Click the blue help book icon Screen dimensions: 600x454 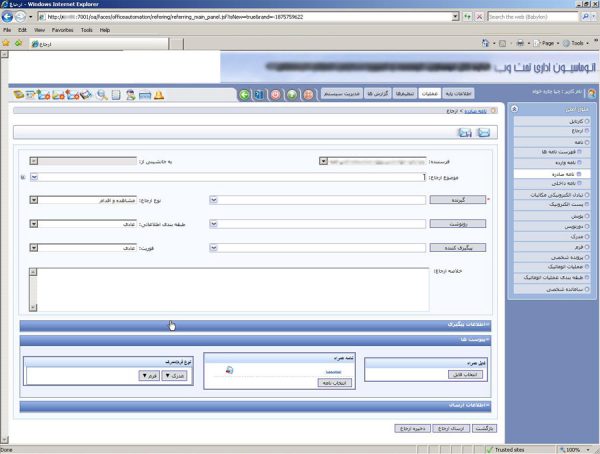click(x=259, y=95)
